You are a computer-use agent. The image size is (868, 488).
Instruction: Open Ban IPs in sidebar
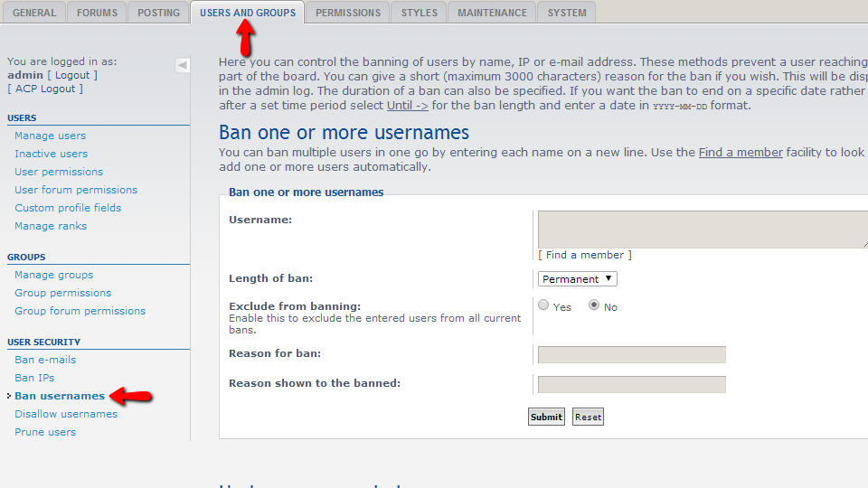pos(34,378)
